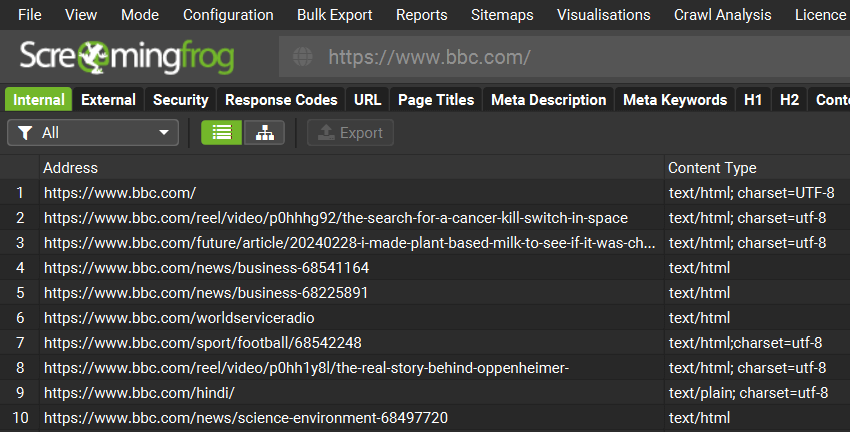Switch to tree view icon
The height and width of the screenshot is (432, 850).
pos(264,133)
